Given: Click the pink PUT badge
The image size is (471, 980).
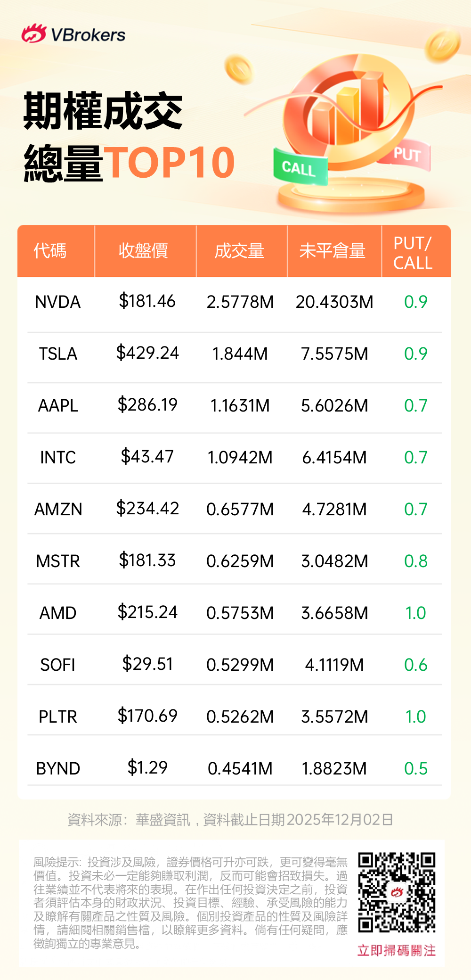Looking at the screenshot, I should (406, 156).
